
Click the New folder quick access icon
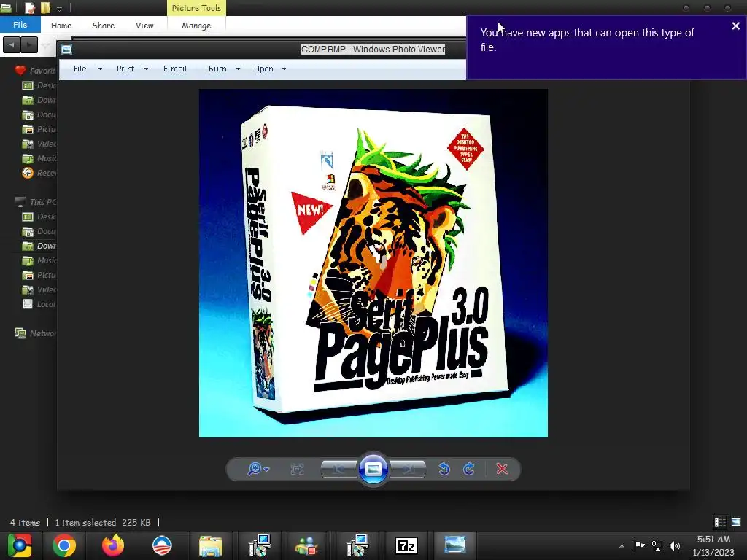click(x=45, y=7)
